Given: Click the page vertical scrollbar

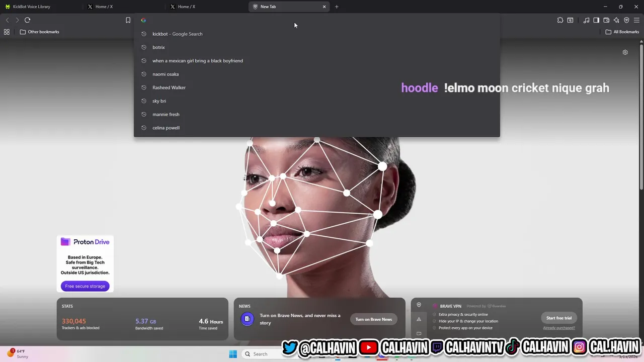Looking at the screenshot, I should [x=641, y=117].
